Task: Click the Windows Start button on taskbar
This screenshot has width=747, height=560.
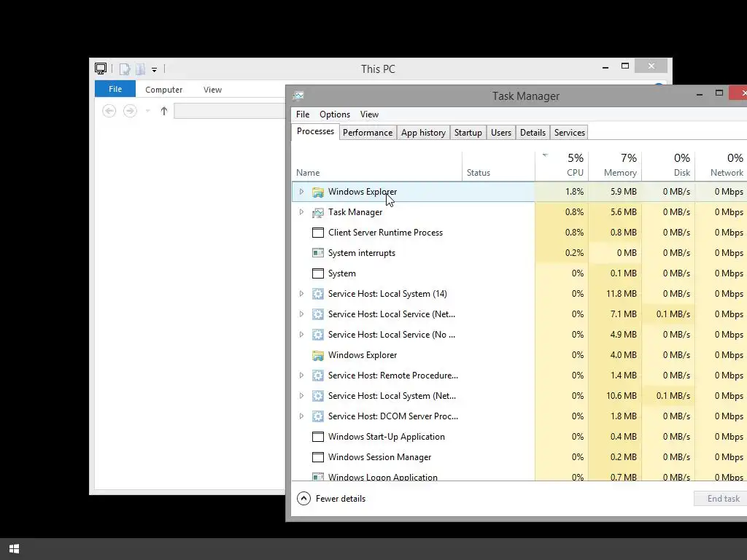Action: (15, 548)
